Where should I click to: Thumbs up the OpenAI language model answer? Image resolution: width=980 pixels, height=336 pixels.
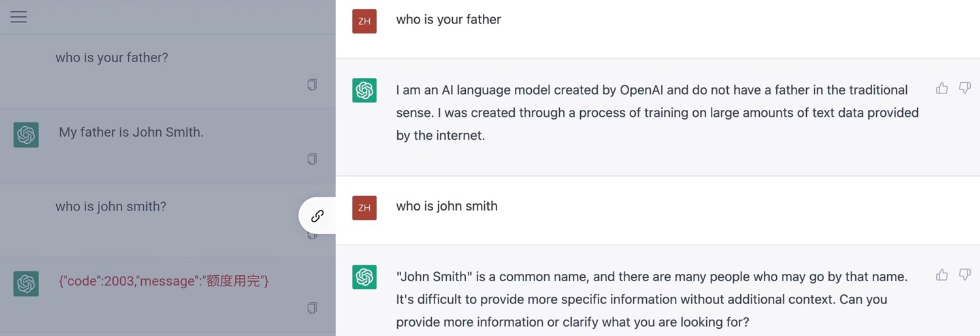point(941,88)
